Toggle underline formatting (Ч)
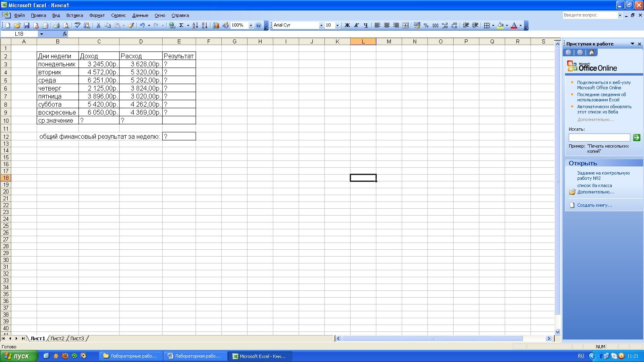The height and width of the screenshot is (362, 644). [x=366, y=25]
